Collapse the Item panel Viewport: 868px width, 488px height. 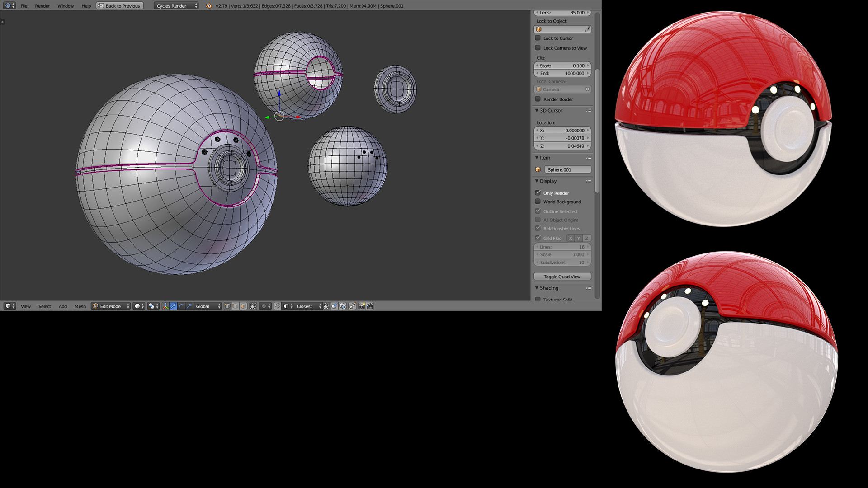click(x=537, y=157)
